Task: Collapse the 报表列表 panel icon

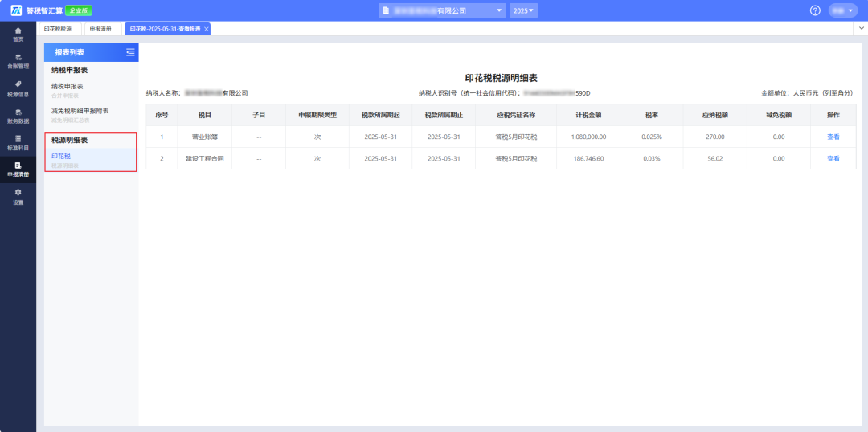Action: coord(130,52)
